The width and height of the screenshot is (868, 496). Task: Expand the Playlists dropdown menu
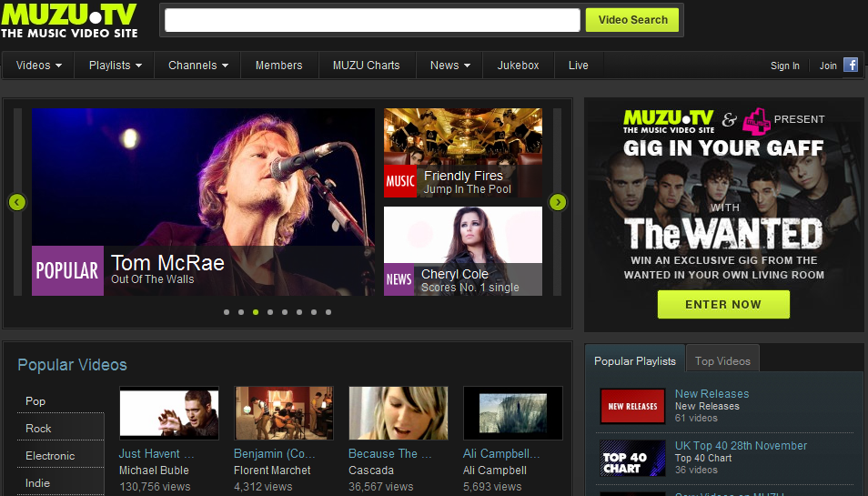pos(115,66)
